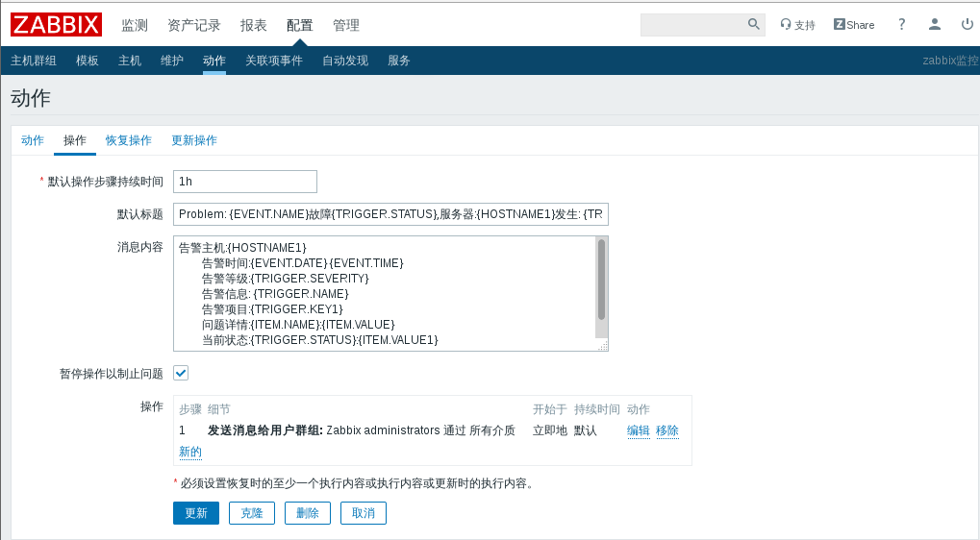Screen dimensions: 980x540
Task: Go to 维护 submenu
Action: [172, 61]
